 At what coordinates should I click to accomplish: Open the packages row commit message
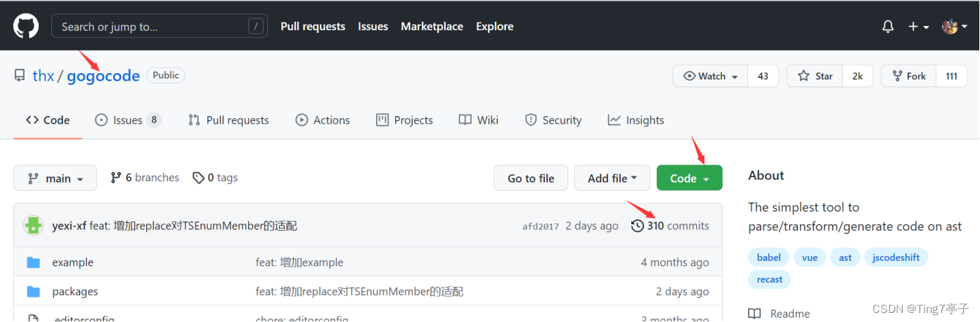pos(359,291)
